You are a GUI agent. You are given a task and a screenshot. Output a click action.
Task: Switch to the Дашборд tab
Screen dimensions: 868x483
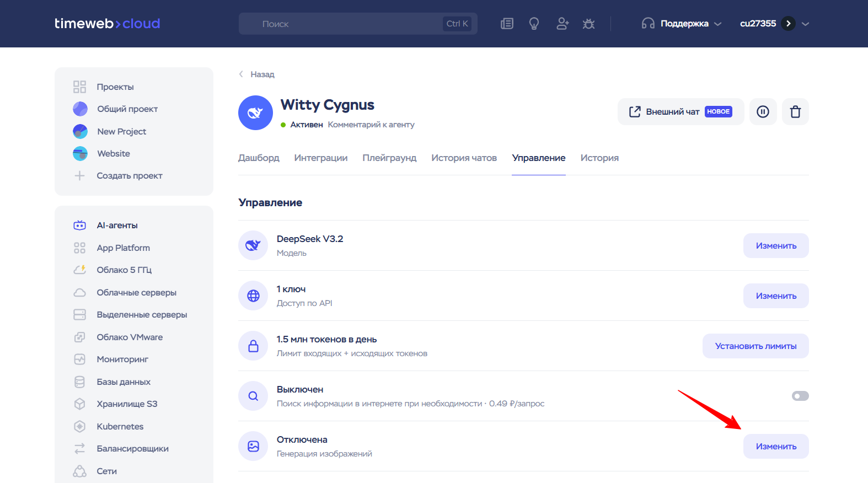[259, 158]
